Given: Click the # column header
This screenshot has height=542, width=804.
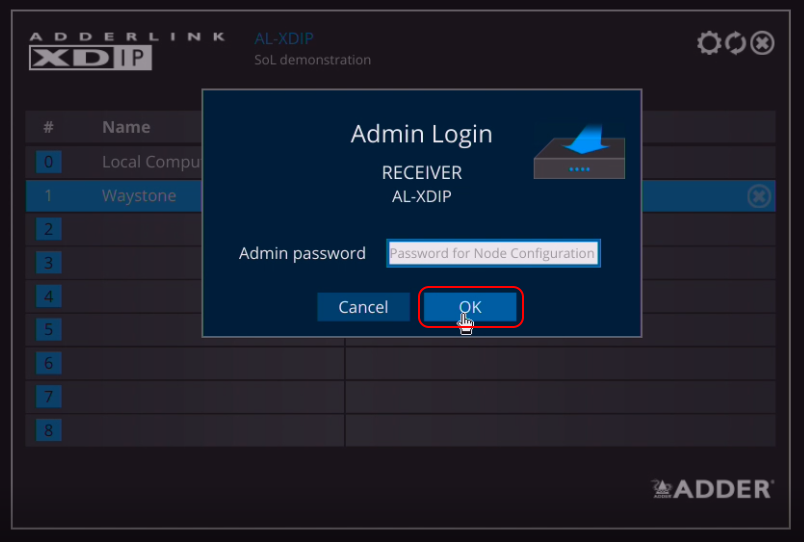Looking at the screenshot, I should pyautogui.click(x=48, y=127).
